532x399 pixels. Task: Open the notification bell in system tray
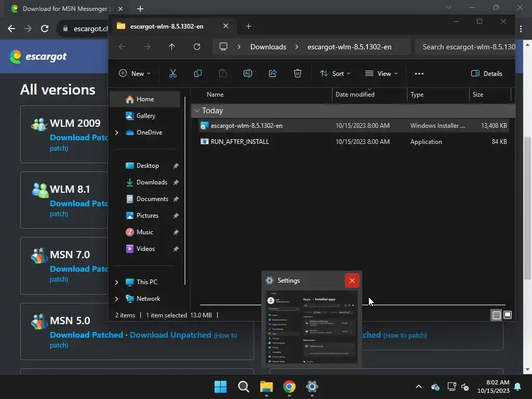coord(518,387)
